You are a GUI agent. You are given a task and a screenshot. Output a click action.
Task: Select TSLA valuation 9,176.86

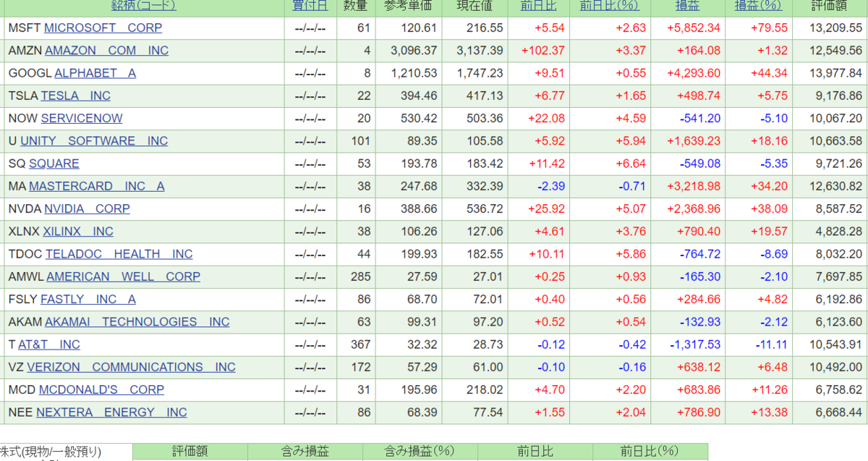837,96
